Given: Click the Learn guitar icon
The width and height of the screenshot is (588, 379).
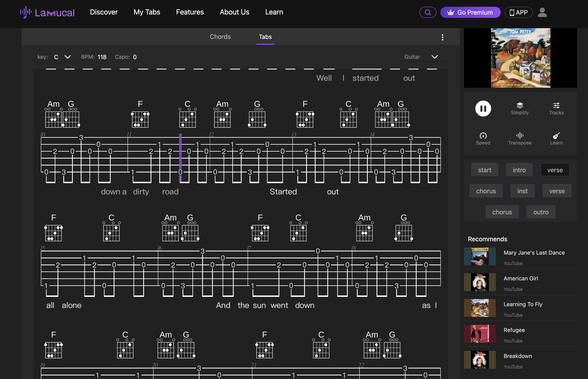Looking at the screenshot, I should [x=556, y=139].
